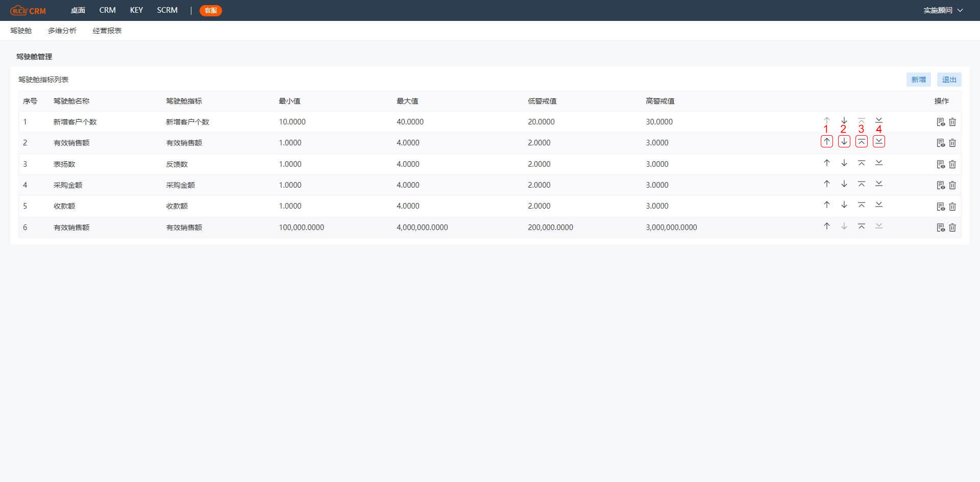Click the CRM logo
980x482 pixels.
[x=28, y=10]
